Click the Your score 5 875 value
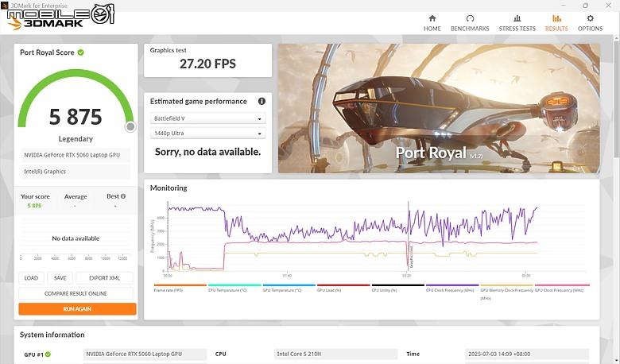 coord(34,206)
